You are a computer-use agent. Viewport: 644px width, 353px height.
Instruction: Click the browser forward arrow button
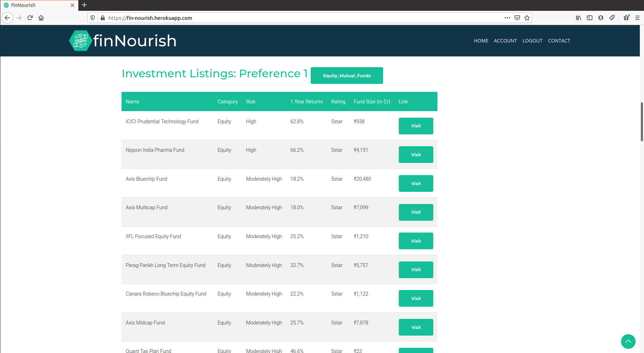pyautogui.click(x=19, y=18)
